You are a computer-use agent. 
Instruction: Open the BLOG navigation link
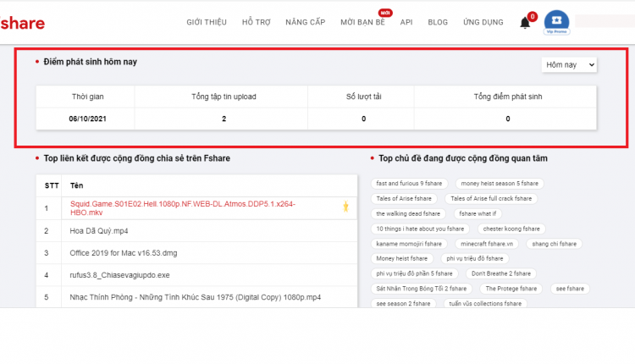pyautogui.click(x=438, y=22)
